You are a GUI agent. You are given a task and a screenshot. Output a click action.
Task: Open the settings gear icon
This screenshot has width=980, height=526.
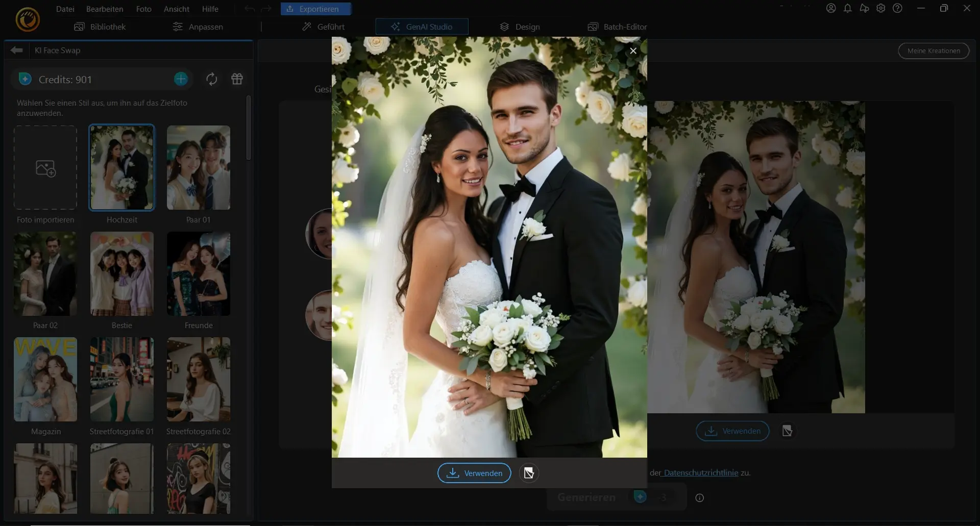coord(881,8)
